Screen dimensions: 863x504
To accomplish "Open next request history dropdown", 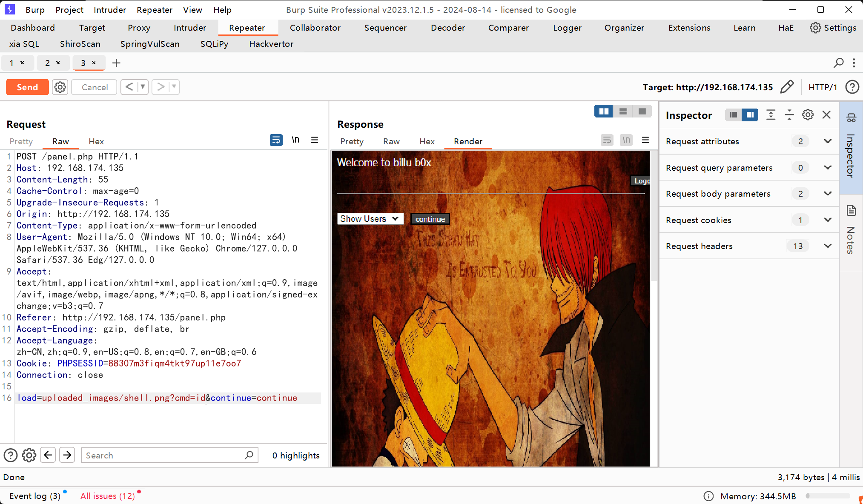I will tap(174, 87).
